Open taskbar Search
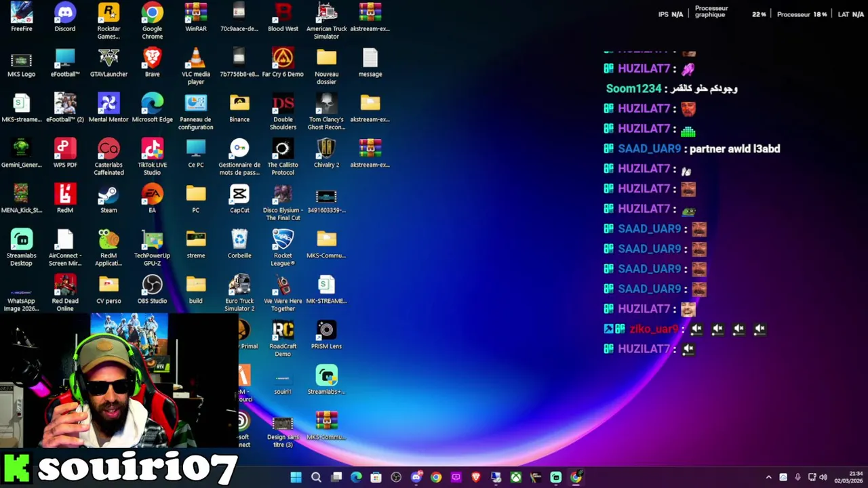Screen dimensions: 868x488 pos(316,477)
